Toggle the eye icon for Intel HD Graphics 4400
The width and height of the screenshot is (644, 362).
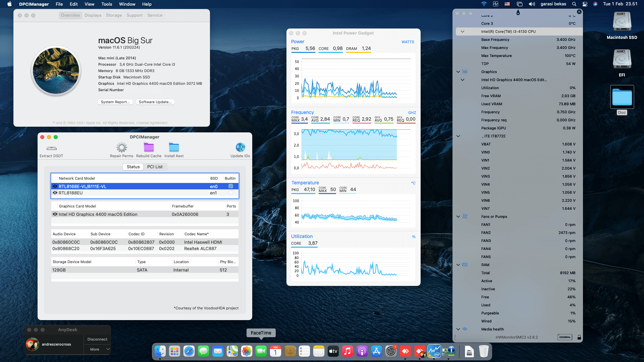[55, 214]
